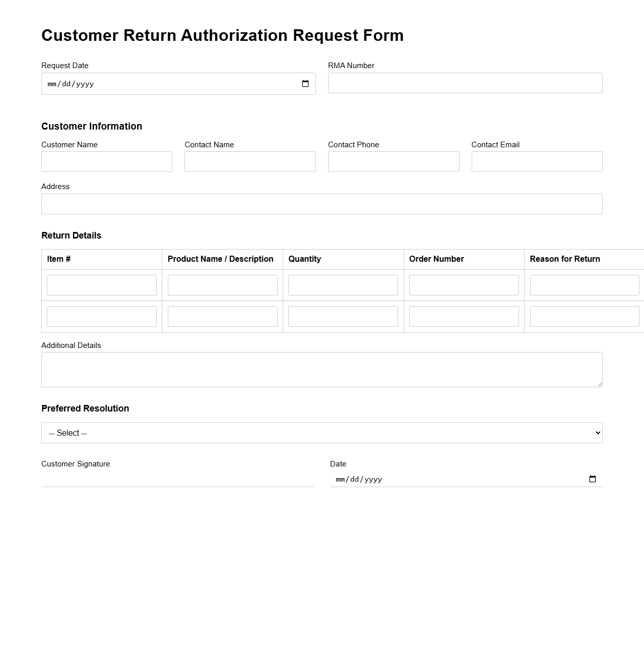Click the first Order Number input
Viewport: 644px width, 648px height.
click(464, 285)
